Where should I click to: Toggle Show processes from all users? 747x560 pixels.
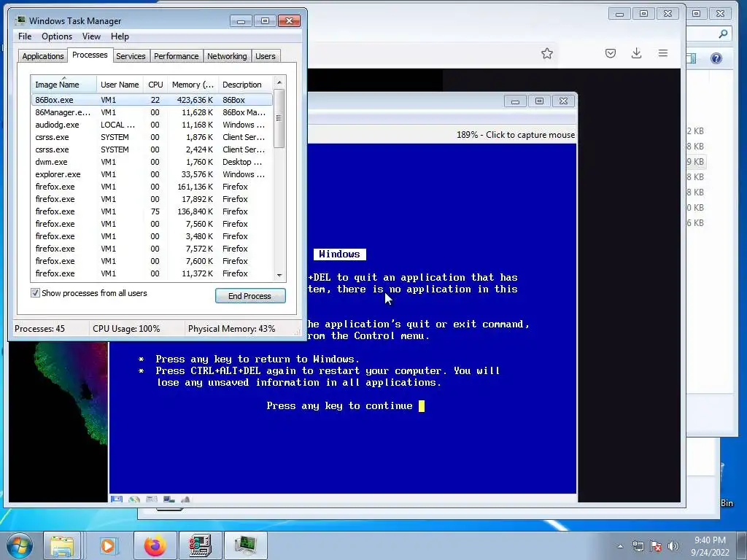[35, 293]
